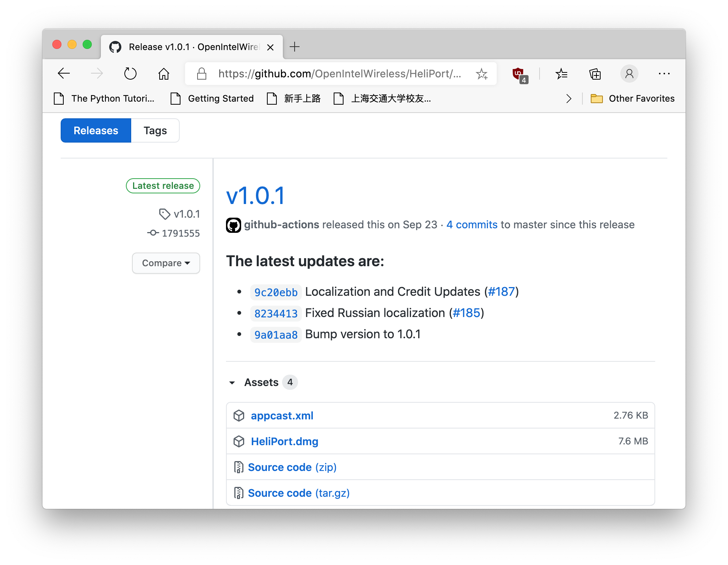Open browser settings ellipsis menu
Image resolution: width=728 pixels, height=565 pixels.
[x=664, y=74]
